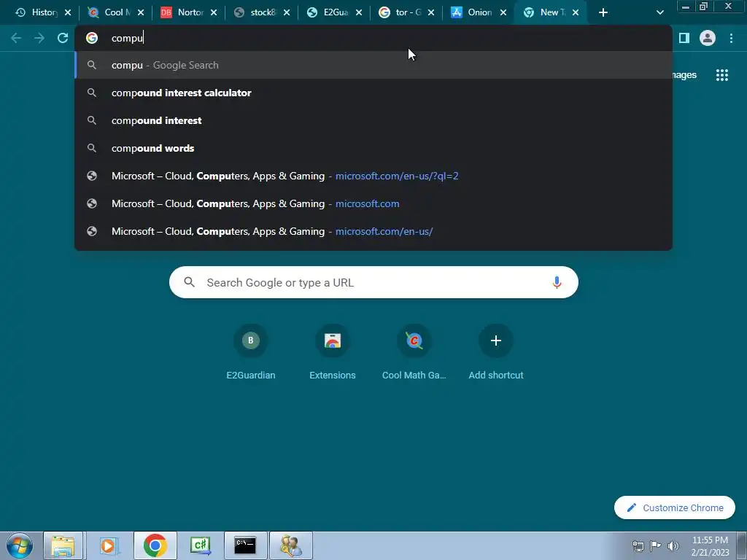Image resolution: width=747 pixels, height=560 pixels.
Task: Launch Windows Media Player from taskbar
Action: [109, 545]
